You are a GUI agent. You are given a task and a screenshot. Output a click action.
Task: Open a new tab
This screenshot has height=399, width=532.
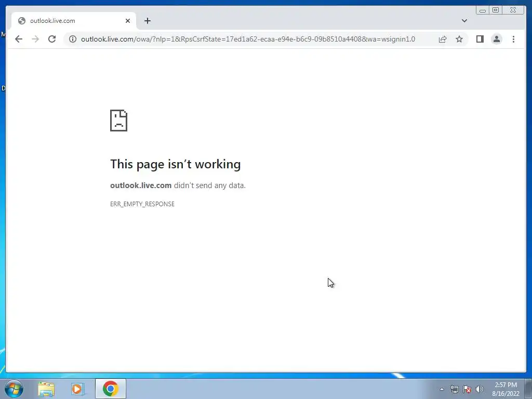click(x=147, y=21)
